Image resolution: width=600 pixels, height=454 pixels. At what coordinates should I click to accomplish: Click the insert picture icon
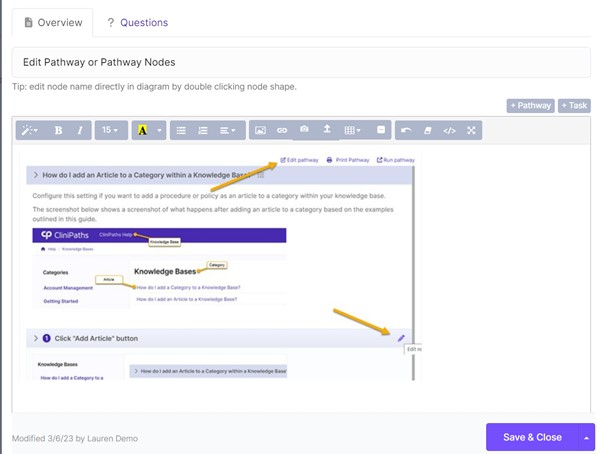[260, 130]
